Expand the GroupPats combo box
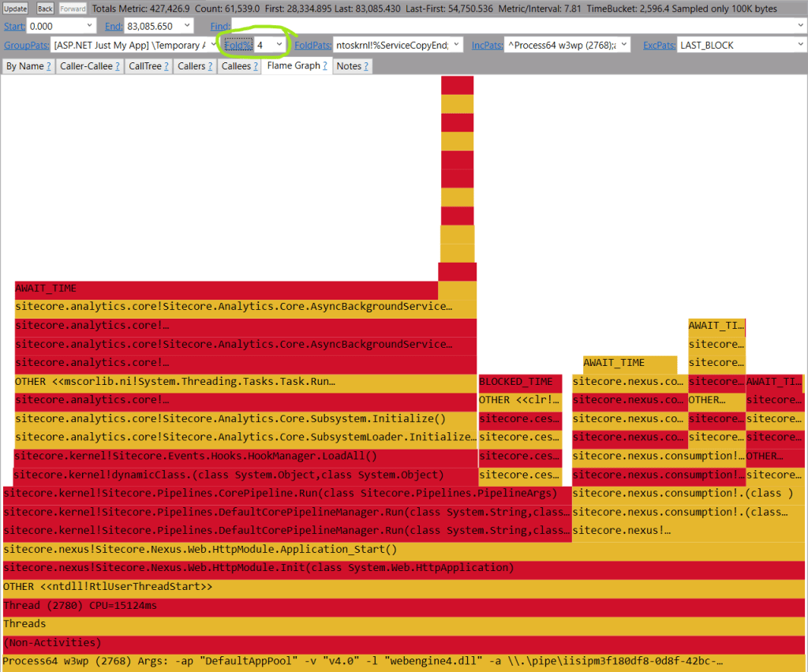 pos(211,45)
